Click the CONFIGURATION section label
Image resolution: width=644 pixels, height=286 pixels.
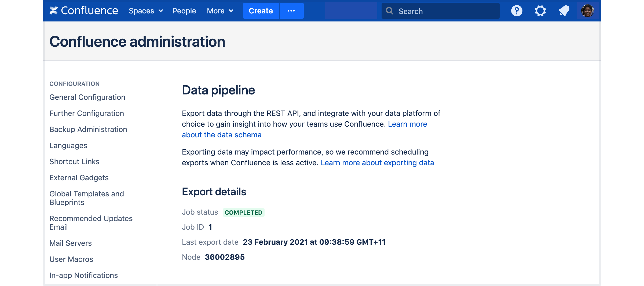point(75,84)
